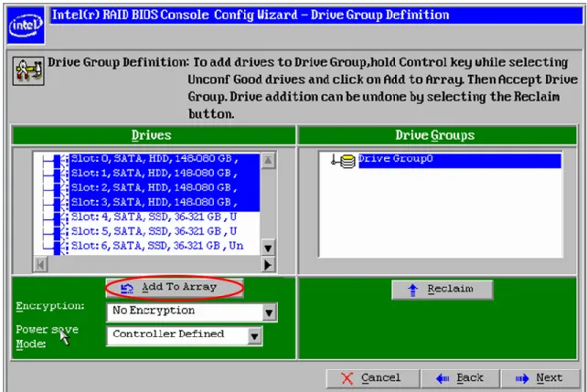Click the drive icon beside Slot: 0
Viewport: 587px width, 392px height.
(x=61, y=159)
